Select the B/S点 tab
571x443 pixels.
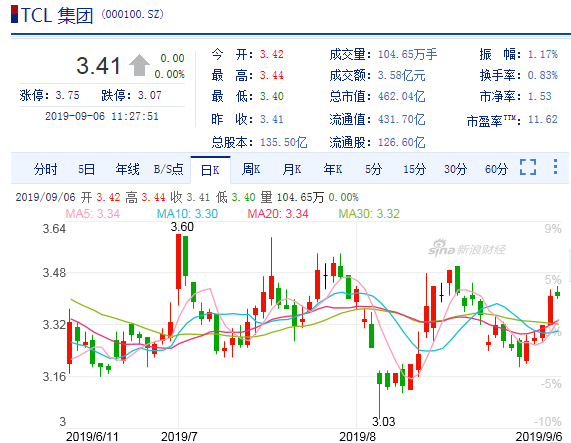(x=168, y=169)
